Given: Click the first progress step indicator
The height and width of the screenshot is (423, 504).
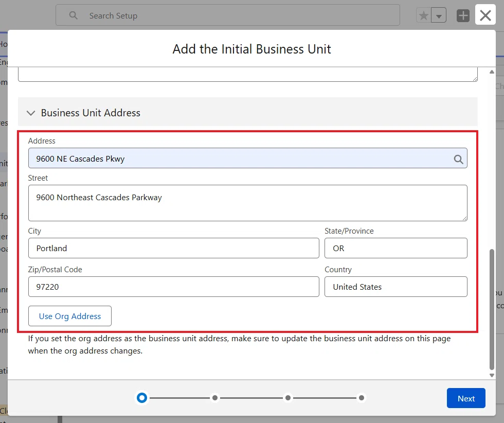Looking at the screenshot, I should [142, 398].
